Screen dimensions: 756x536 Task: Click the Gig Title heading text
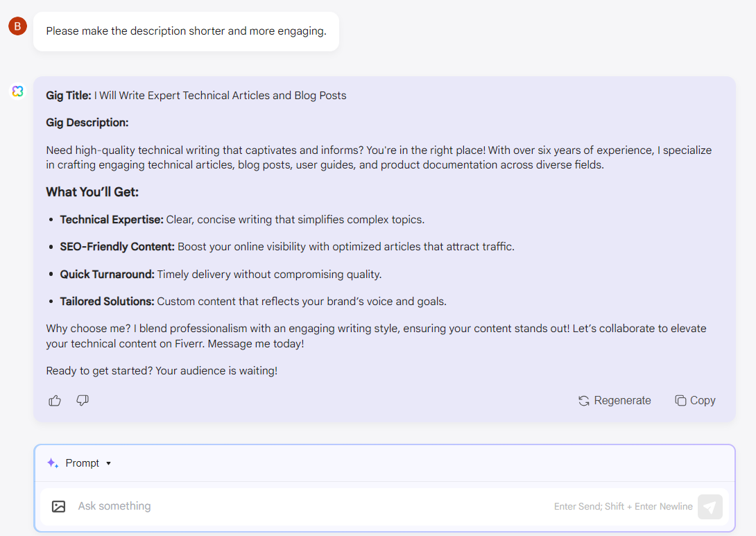pyautogui.click(x=67, y=95)
